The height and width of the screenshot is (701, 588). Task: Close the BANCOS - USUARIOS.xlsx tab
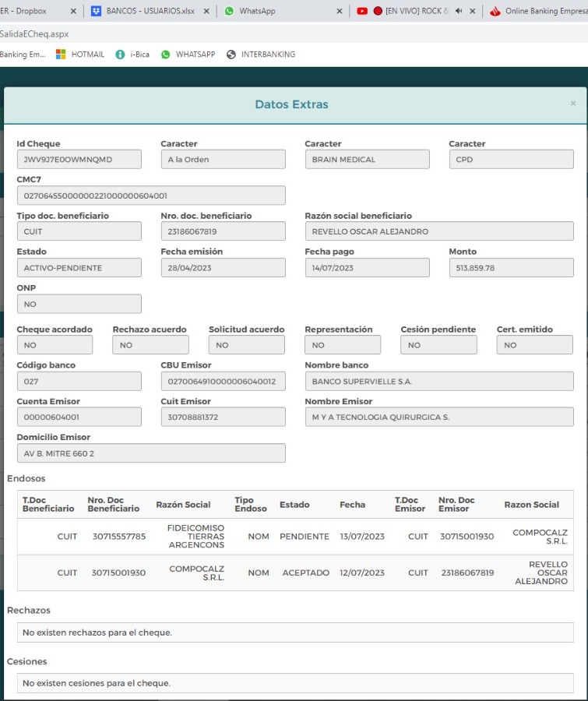[206, 11]
